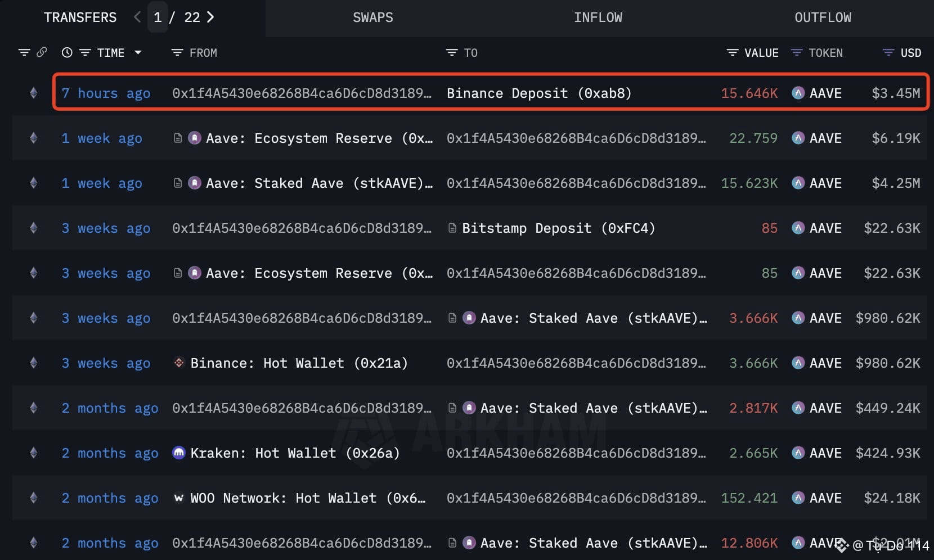Open WOO Network: Hot Wallet address
Screen dimensions: 934x560
308,498
